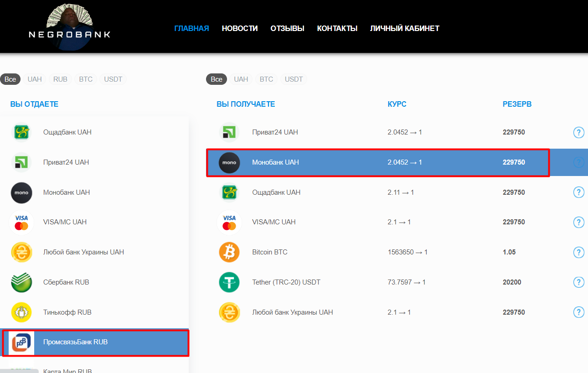This screenshot has height=373, width=588.
Task: Click the Negrobank logo
Action: [x=69, y=26]
